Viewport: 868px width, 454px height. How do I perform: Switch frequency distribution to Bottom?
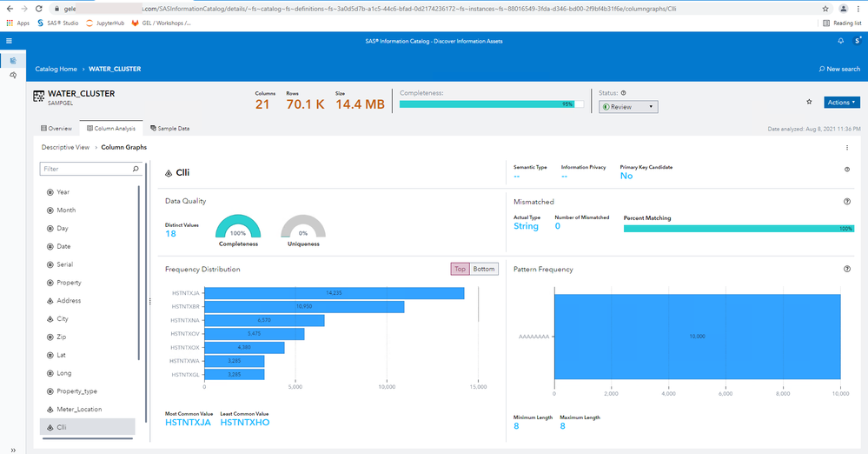click(485, 269)
